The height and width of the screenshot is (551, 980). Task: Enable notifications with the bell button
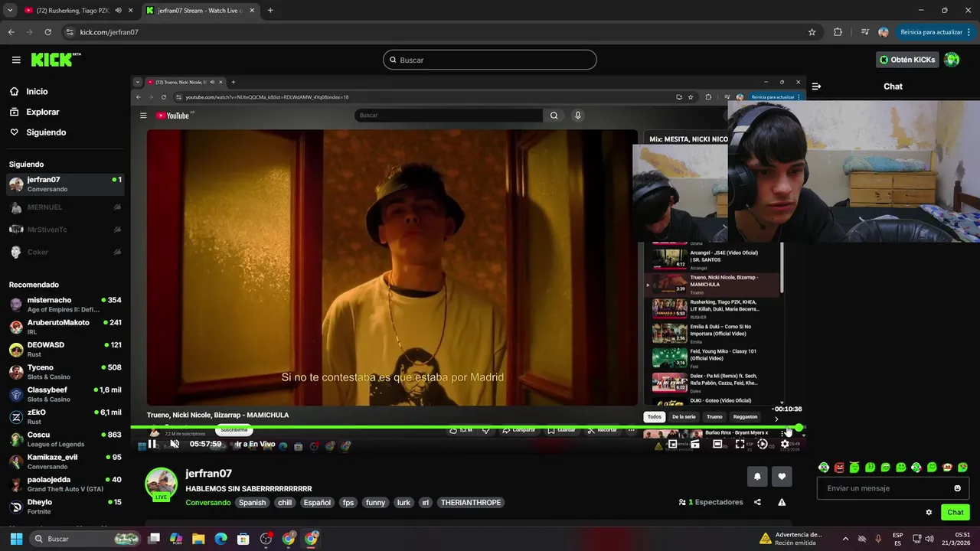pos(757,476)
